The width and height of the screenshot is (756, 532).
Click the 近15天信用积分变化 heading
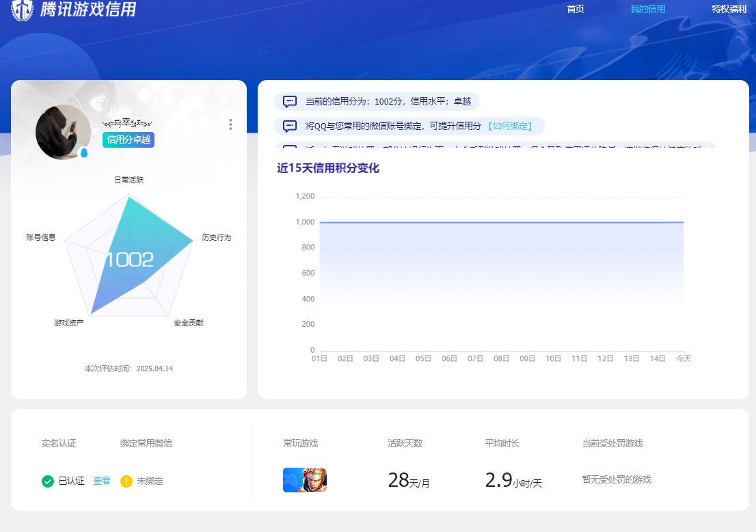(x=328, y=168)
